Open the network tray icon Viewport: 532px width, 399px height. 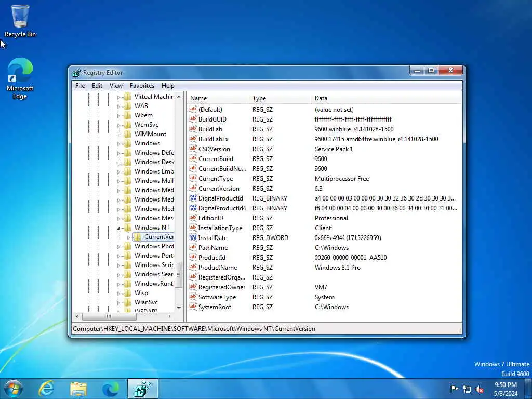point(467,389)
